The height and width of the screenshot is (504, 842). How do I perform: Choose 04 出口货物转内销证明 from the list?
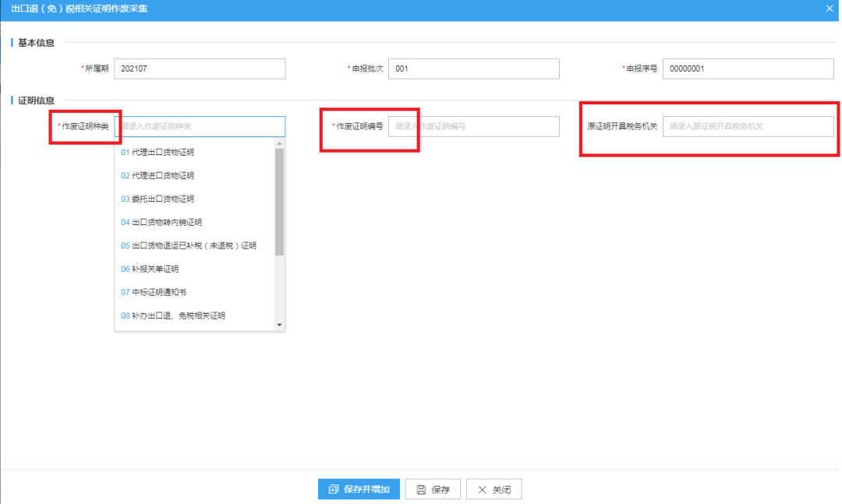tap(194, 222)
